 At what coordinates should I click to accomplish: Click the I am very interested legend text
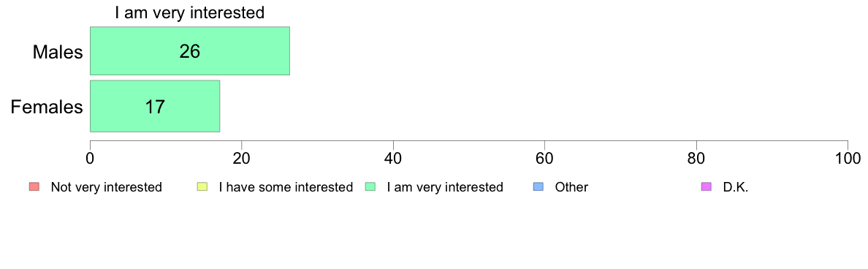[x=445, y=187]
